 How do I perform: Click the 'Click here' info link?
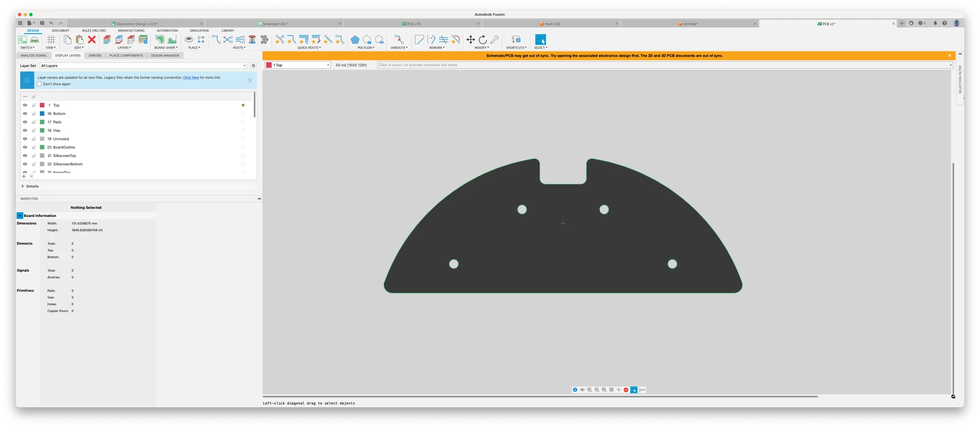point(191,78)
